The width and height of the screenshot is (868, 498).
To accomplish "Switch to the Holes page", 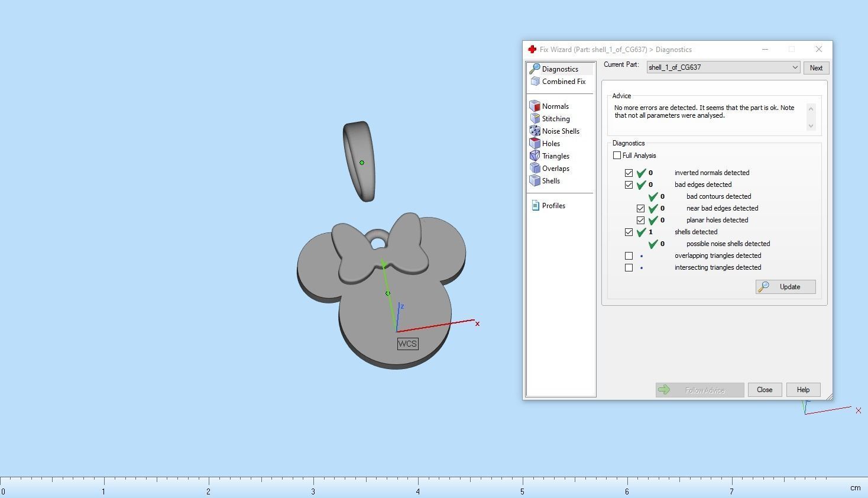I will pyautogui.click(x=550, y=144).
